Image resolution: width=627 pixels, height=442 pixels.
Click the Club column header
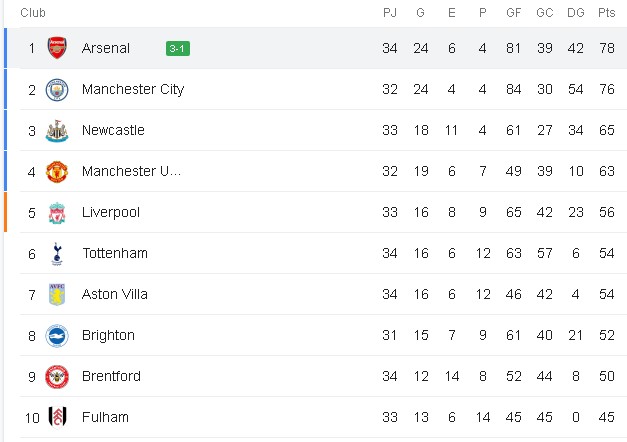33,13
